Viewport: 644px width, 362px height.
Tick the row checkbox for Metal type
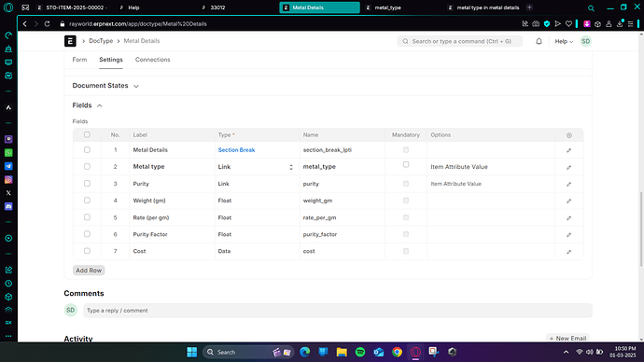(x=87, y=166)
